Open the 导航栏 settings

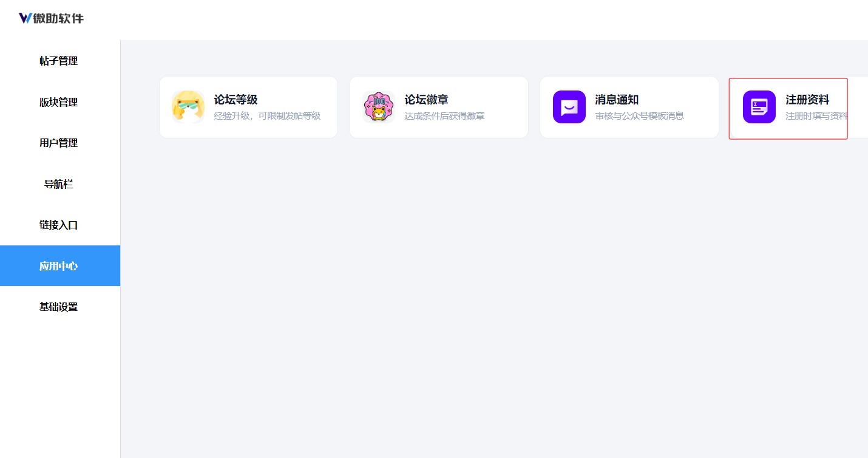tap(59, 184)
